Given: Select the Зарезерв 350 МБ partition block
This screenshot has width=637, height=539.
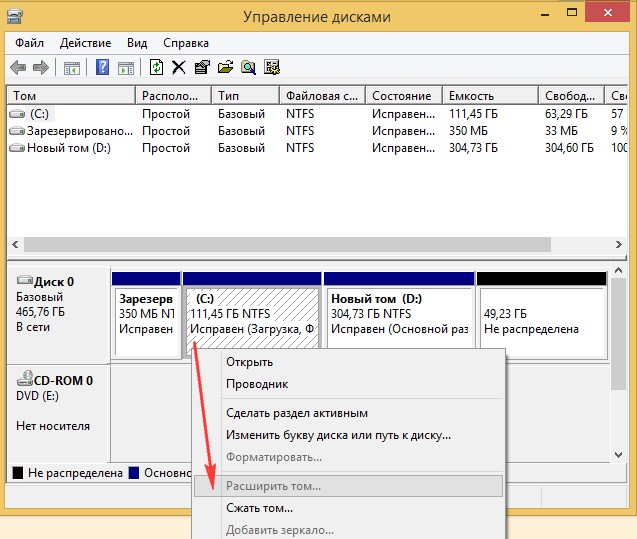Looking at the screenshot, I should [146, 316].
